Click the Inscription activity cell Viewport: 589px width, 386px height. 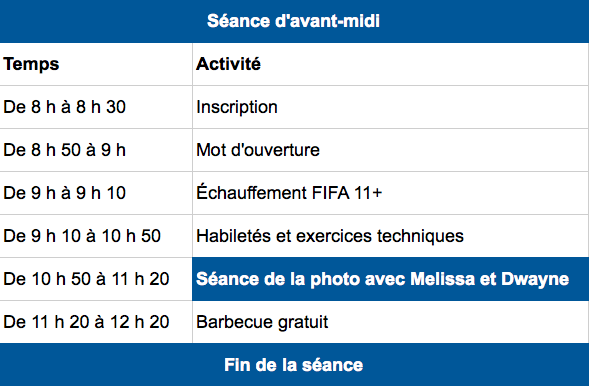[390, 107]
